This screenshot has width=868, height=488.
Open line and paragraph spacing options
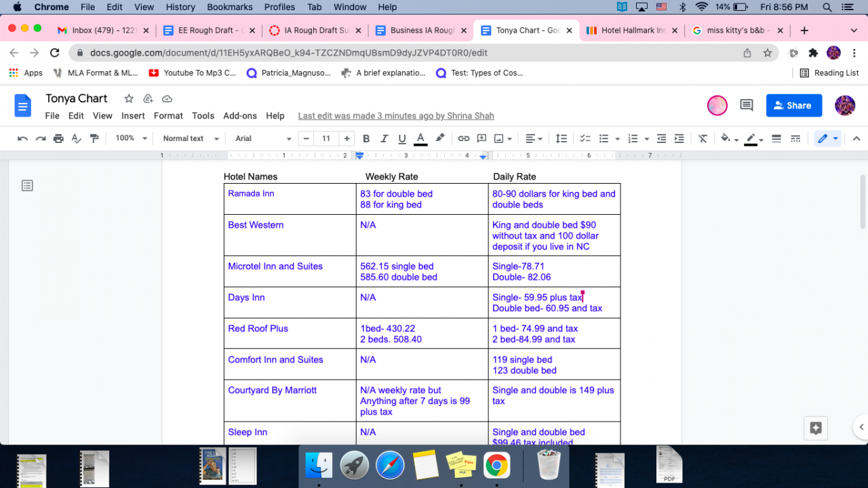(561, 138)
